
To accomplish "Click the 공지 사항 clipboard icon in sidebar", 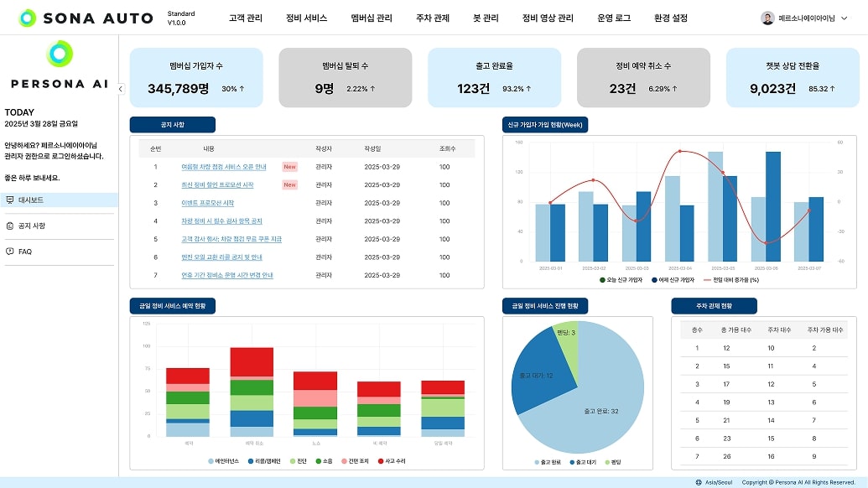I will 10,226.
